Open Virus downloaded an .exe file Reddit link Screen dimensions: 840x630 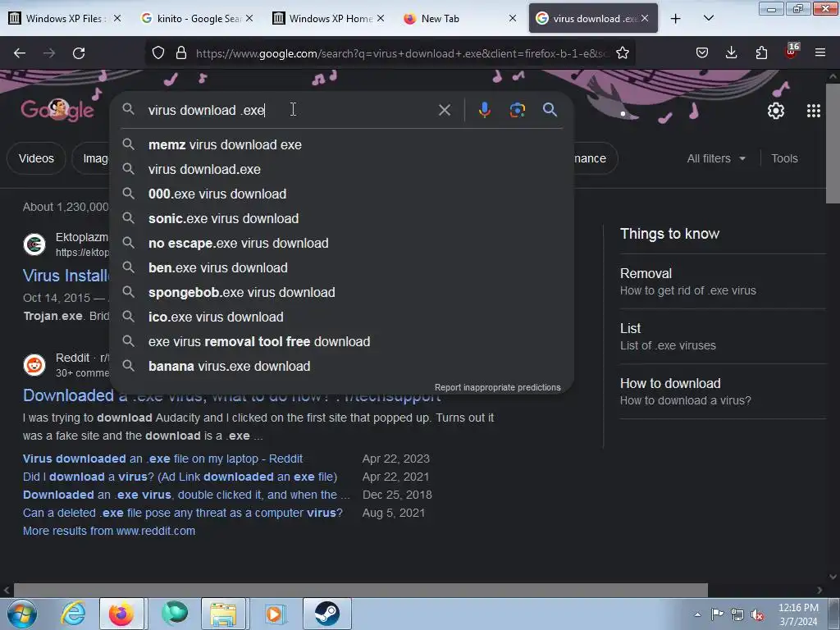[162, 459]
